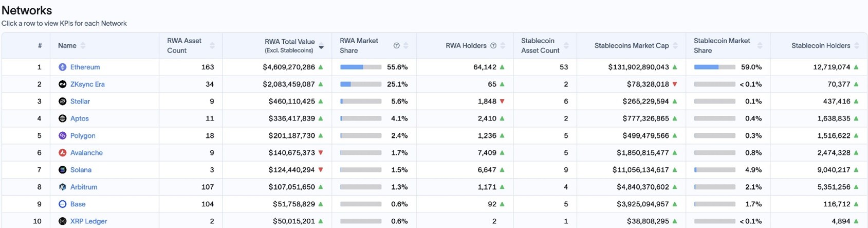The image size is (868, 228).
Task: Sort by Stablecoins Market Cap column
Action: (x=675, y=46)
